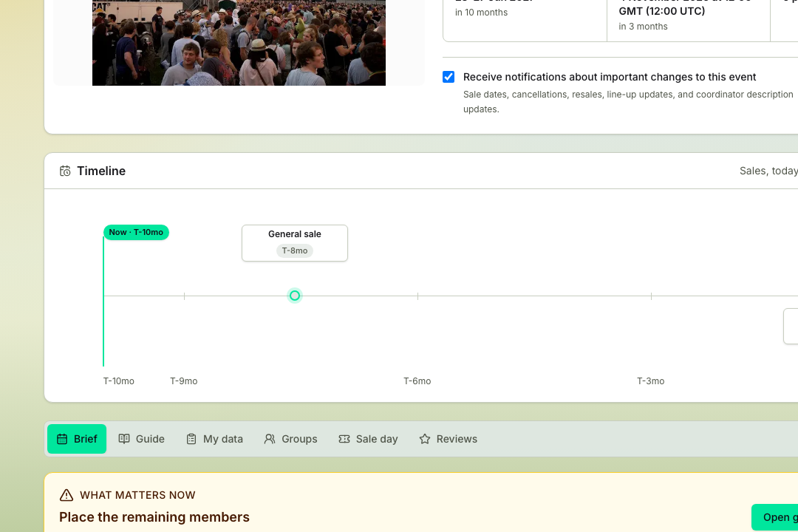Click the 'WHAT MATTERS NOW' label

[x=137, y=495]
